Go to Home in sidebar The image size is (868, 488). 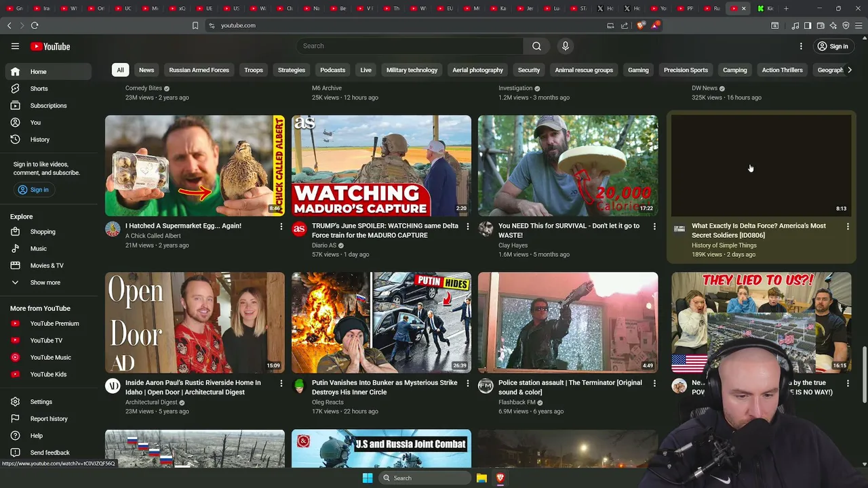[48, 72]
